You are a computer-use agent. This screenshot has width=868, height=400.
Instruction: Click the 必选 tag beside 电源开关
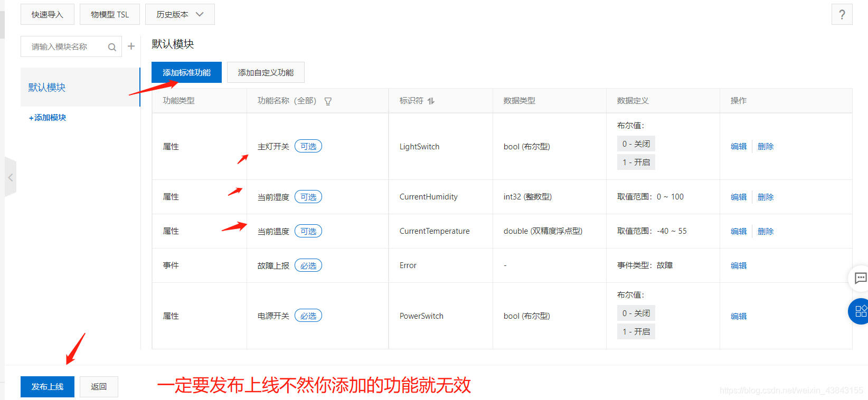click(x=308, y=316)
